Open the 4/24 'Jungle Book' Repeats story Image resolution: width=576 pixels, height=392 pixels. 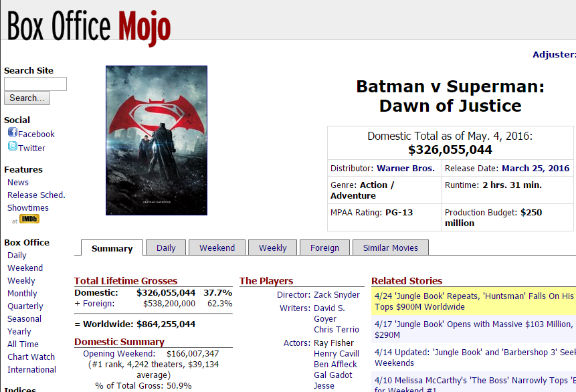[x=474, y=301]
